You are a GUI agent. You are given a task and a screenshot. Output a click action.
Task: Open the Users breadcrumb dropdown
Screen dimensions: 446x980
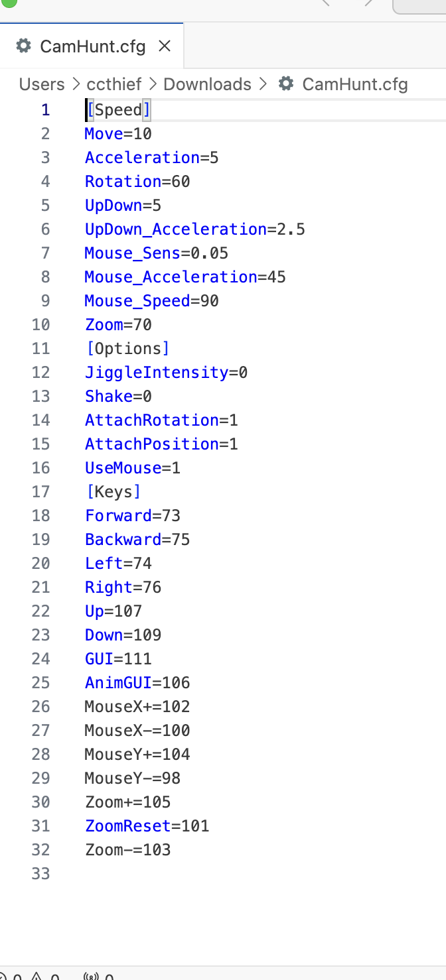(x=42, y=84)
